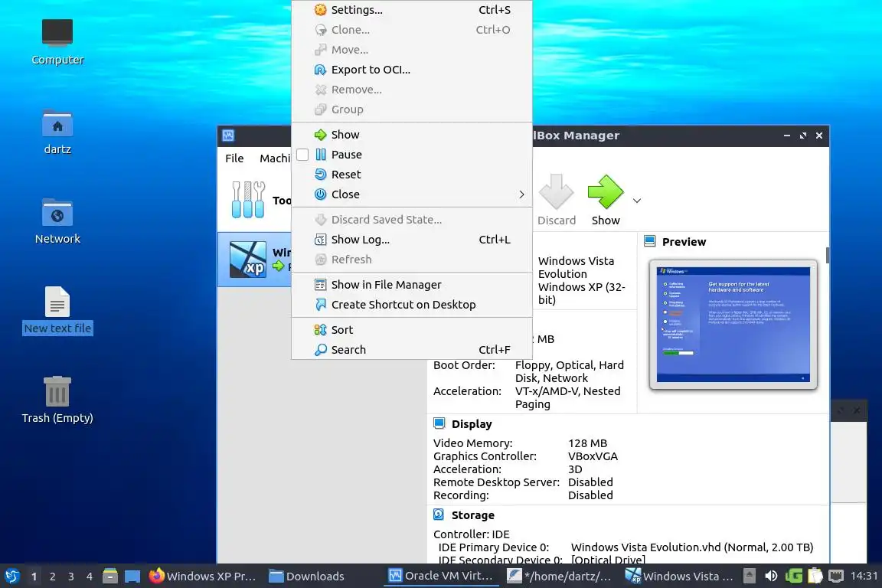Click the VM preview thumbnail
This screenshot has width=882, height=588.
click(733, 325)
